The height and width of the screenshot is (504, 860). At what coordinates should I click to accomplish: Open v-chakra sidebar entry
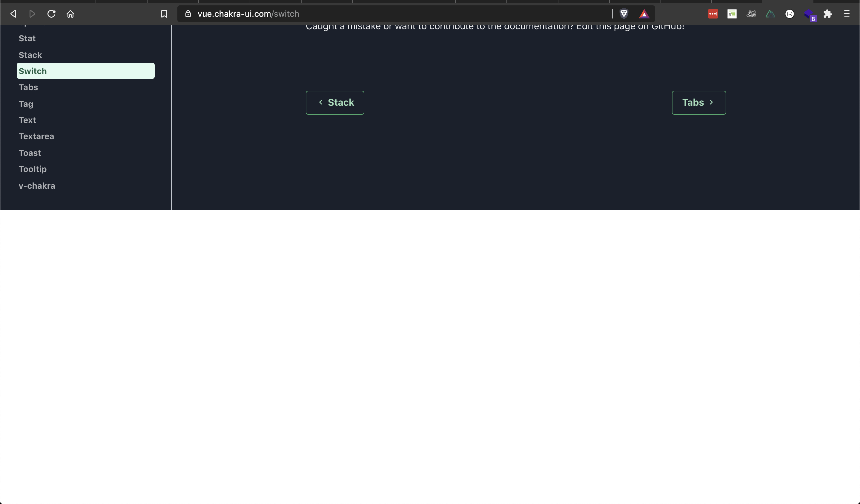[x=37, y=186]
